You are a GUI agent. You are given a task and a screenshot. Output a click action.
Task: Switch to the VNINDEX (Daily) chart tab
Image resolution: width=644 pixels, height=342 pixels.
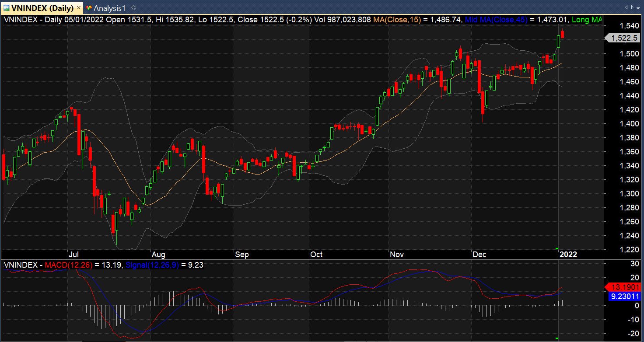42,7
